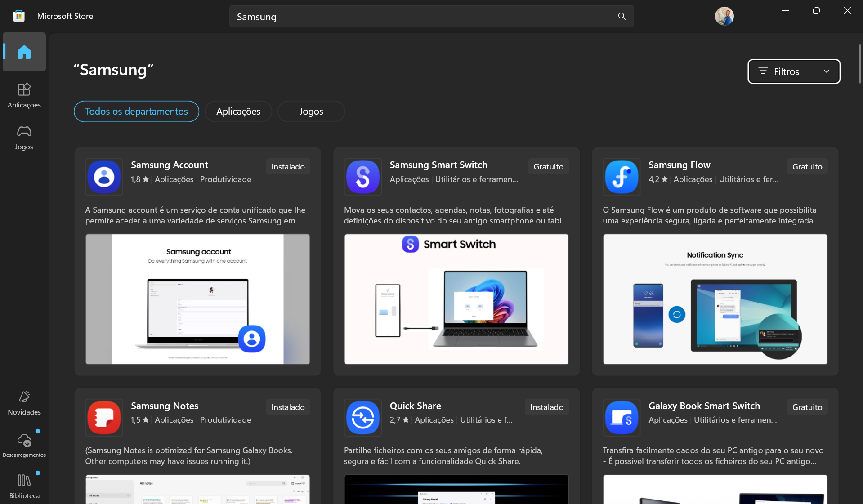
Task: Open the Home page in sidebar
Action: tap(24, 52)
